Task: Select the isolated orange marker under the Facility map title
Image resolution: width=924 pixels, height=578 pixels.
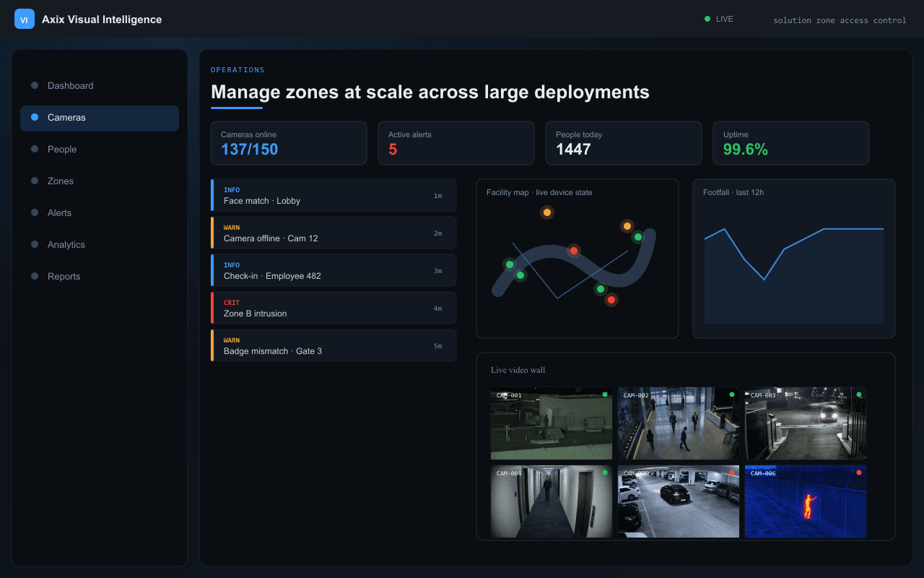Action: (547, 212)
